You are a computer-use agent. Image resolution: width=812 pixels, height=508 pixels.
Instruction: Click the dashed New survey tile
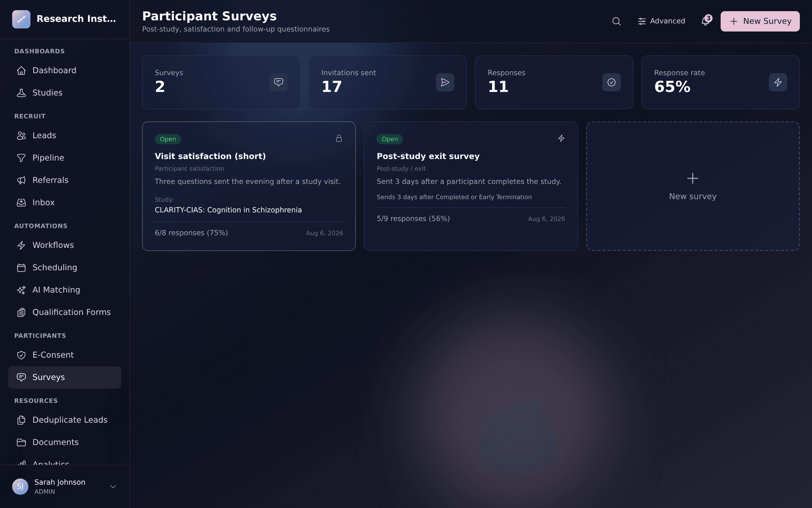(693, 186)
